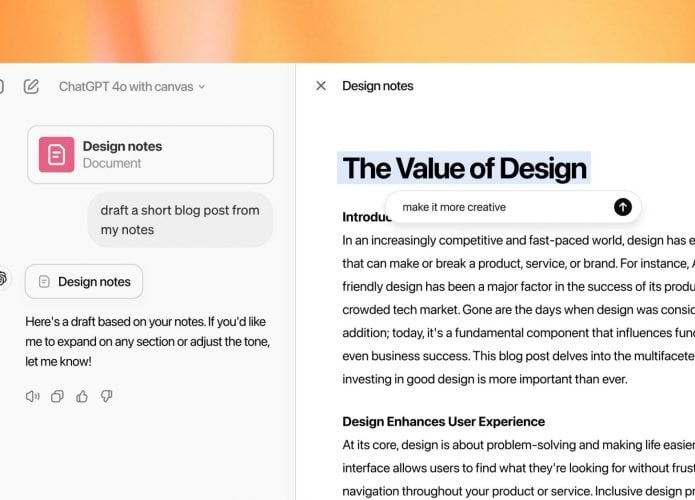Screen dimensions: 695x500
Task: Give thumbs up to the response
Action: [x=82, y=396]
